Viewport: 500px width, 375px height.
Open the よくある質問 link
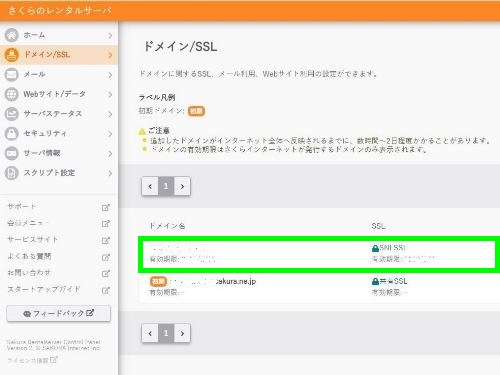[29, 256]
